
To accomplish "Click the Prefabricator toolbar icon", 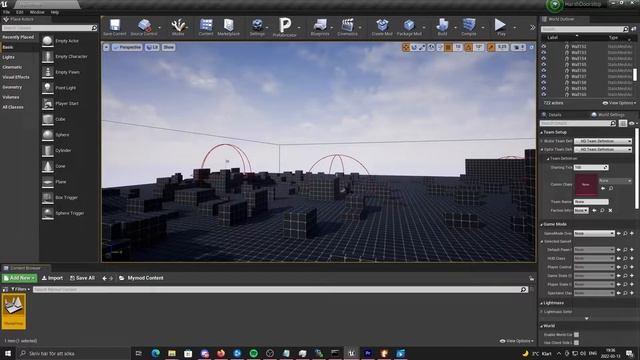I will click(x=284, y=27).
